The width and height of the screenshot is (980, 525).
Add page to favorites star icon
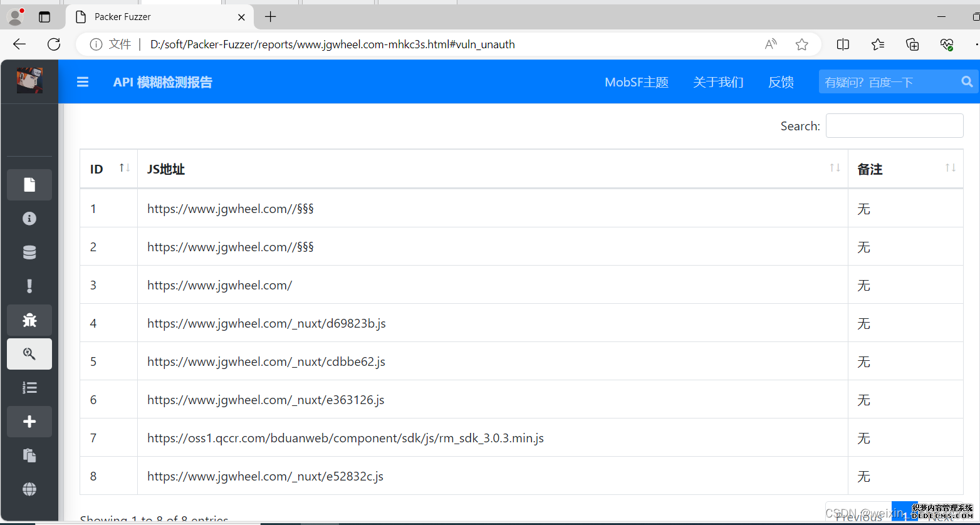(x=801, y=44)
